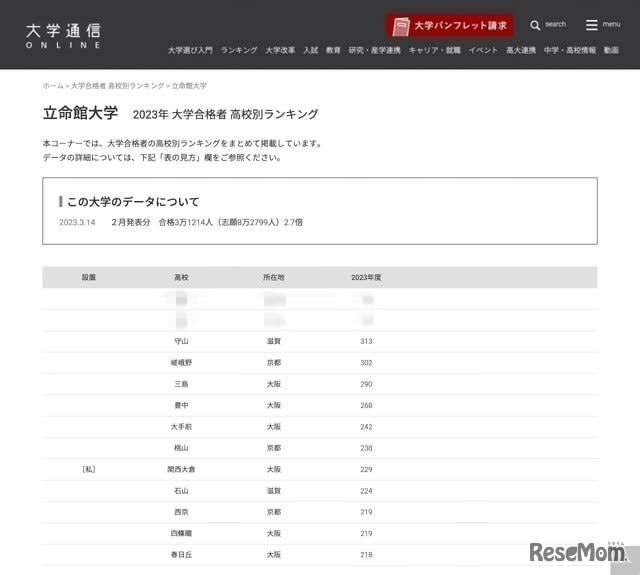Click the 立命館大学 breadcrumb entry
Viewport: 640px width, 575px height.
tap(189, 86)
